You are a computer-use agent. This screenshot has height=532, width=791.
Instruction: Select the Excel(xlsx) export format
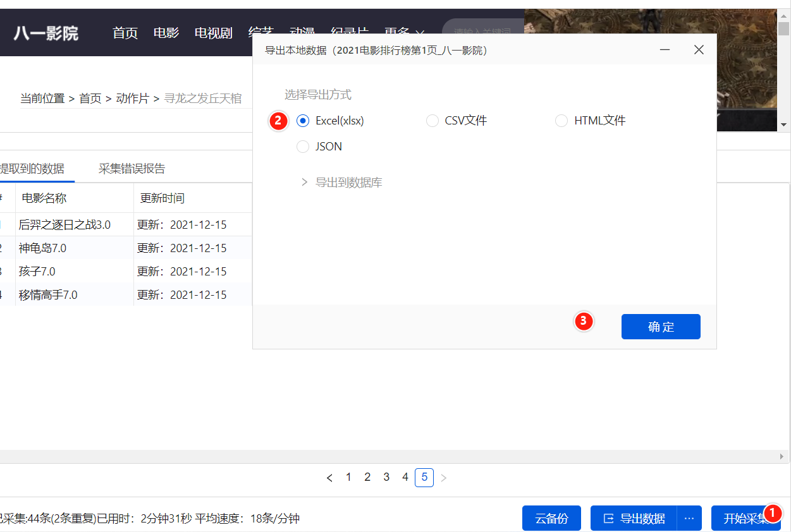pyautogui.click(x=303, y=120)
